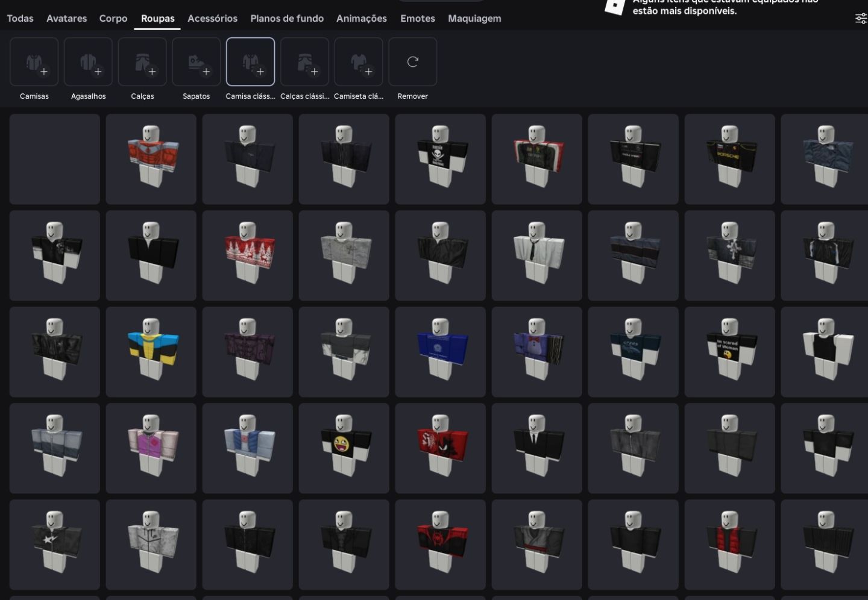Choose the red and white muscle shirt

coord(151,159)
